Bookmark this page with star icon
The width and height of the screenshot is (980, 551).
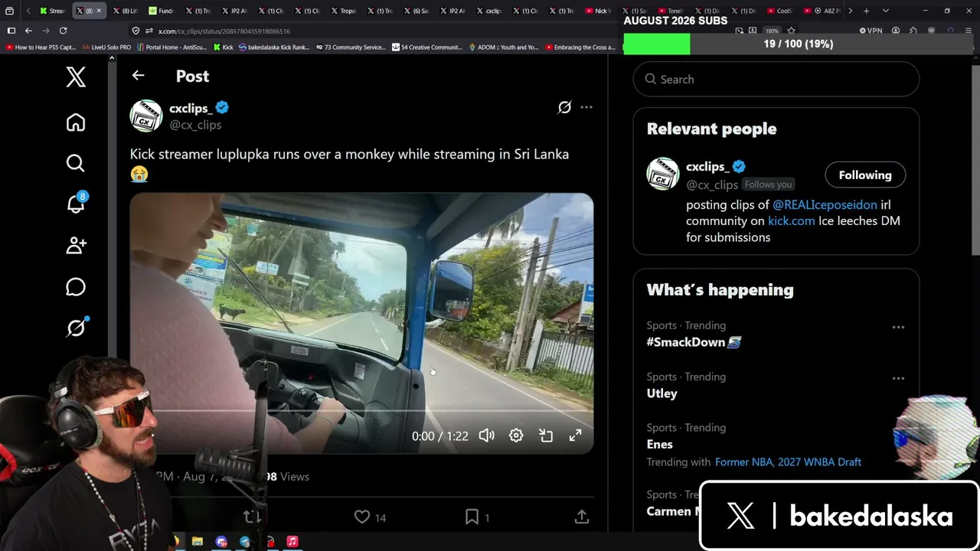792,31
